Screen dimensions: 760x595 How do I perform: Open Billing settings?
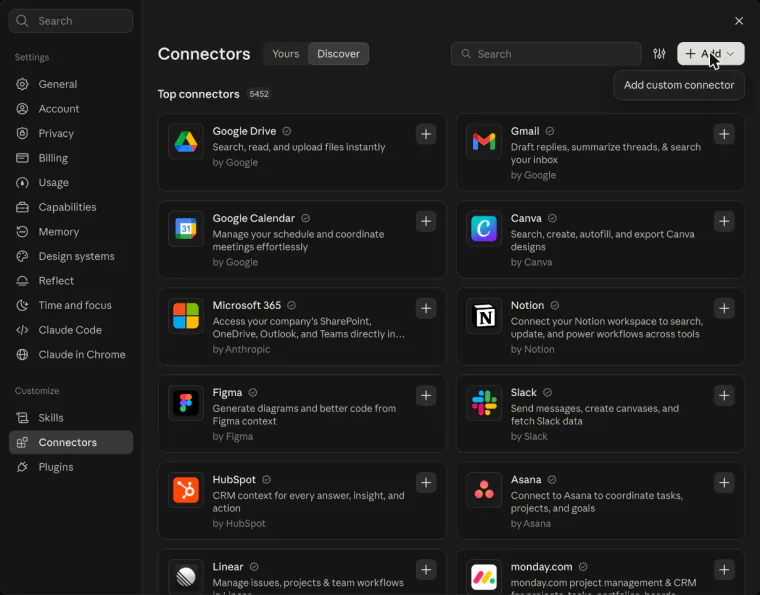pyautogui.click(x=71, y=158)
